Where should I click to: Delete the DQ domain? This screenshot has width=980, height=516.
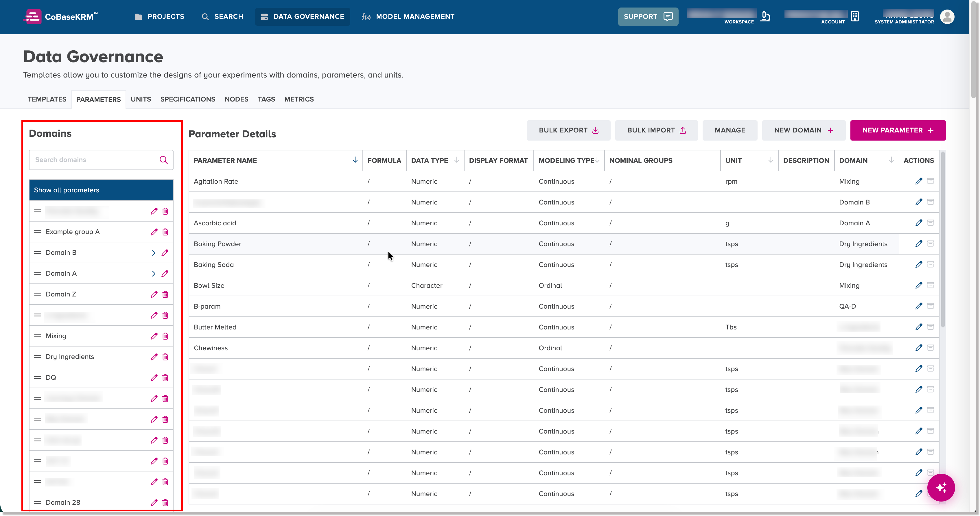(165, 377)
